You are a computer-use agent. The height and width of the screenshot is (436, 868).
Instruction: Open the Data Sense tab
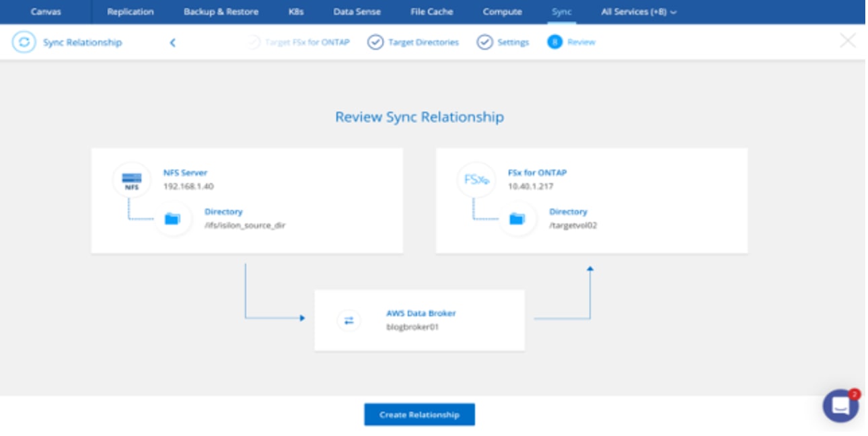pos(357,12)
